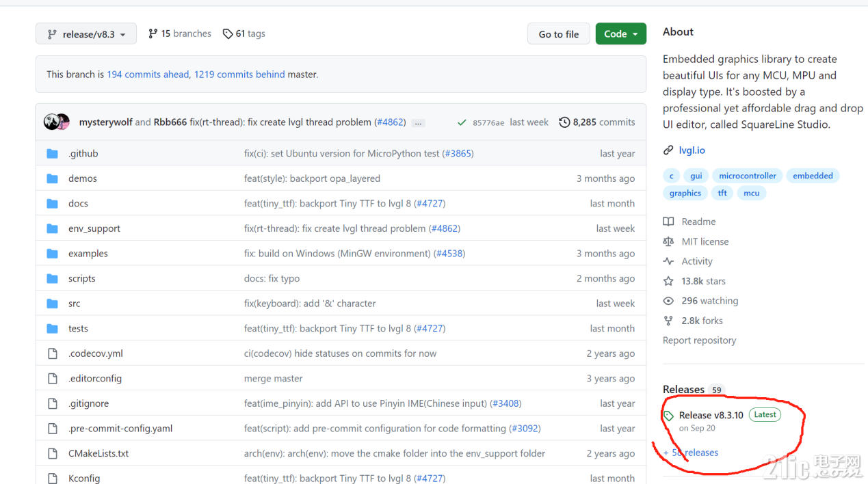868x484 pixels.
Task: Open mysterywolf author profile link
Action: click(x=106, y=122)
